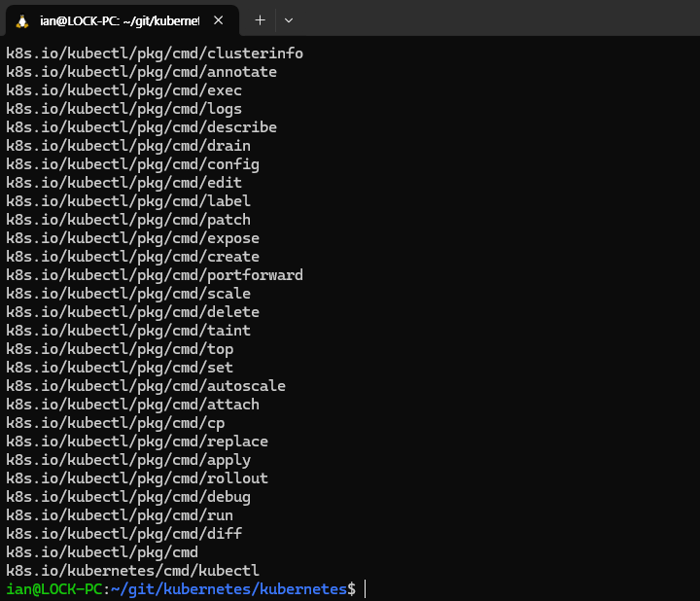
Task: Click the line ending in cmd/replace
Action: click(137, 442)
